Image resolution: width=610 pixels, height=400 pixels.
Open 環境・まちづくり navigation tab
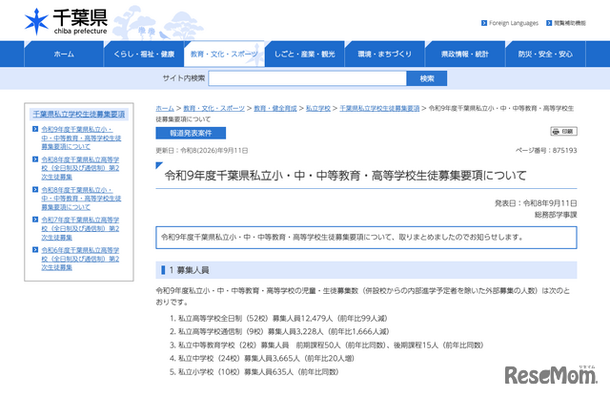click(385, 54)
